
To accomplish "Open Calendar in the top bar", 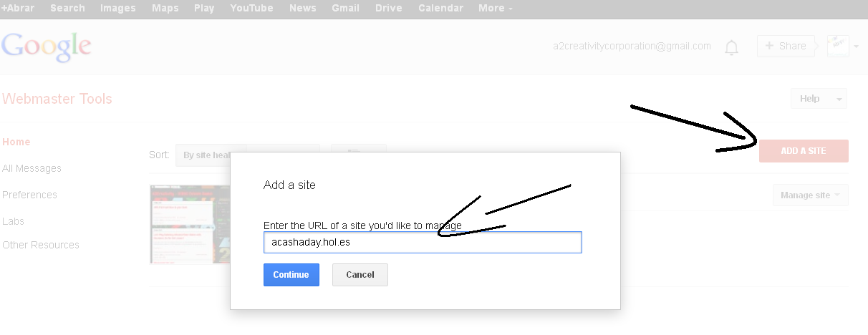I will 440,9.
